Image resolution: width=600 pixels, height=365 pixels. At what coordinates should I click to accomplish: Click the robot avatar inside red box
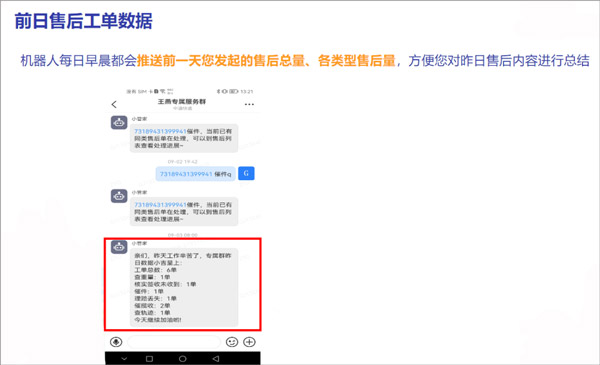click(x=119, y=247)
